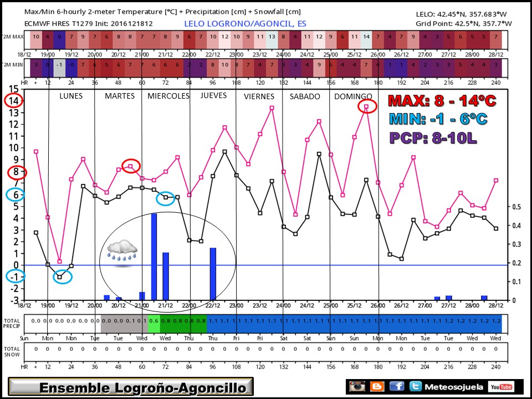The width and height of the screenshot is (532, 399).
Task: Click the red MAX: 8 - 14ºC summary
Action: [442, 101]
